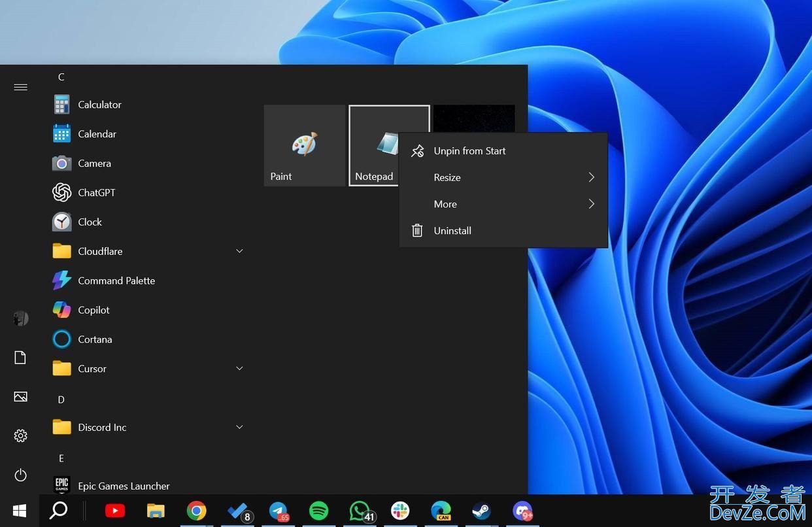This screenshot has width=812, height=527.
Task: Click the letter C section header
Action: 61,77
